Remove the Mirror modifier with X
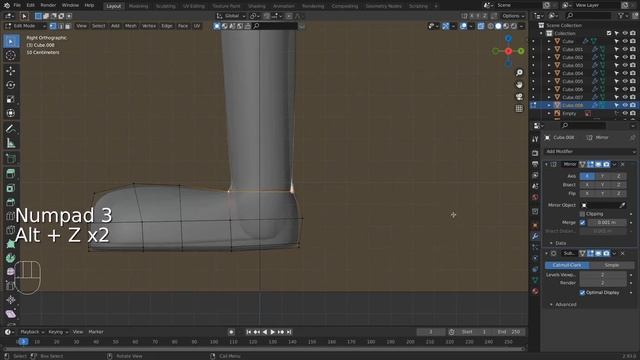This screenshot has height=360, width=640. tap(622, 164)
